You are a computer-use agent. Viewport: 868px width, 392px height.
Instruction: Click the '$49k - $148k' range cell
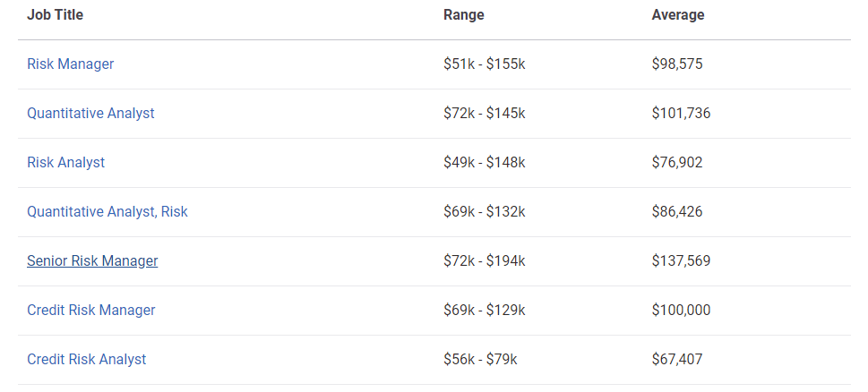[x=484, y=163]
